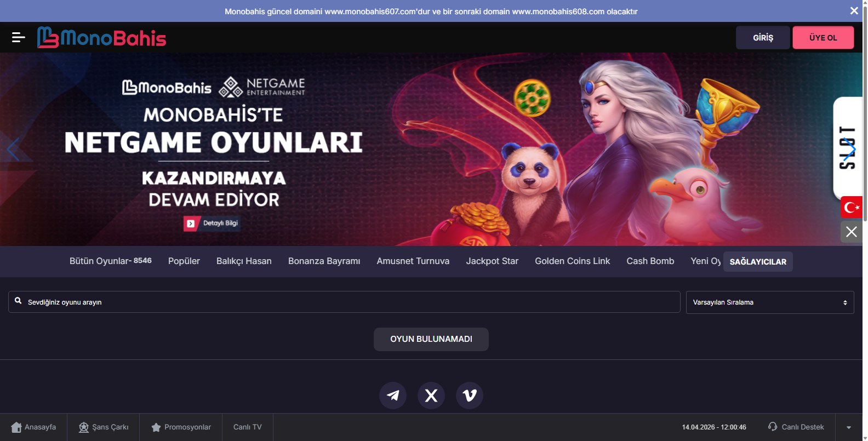This screenshot has width=868, height=441.
Task: Expand the bottom bar dropdown arrow
Action: pos(849,427)
